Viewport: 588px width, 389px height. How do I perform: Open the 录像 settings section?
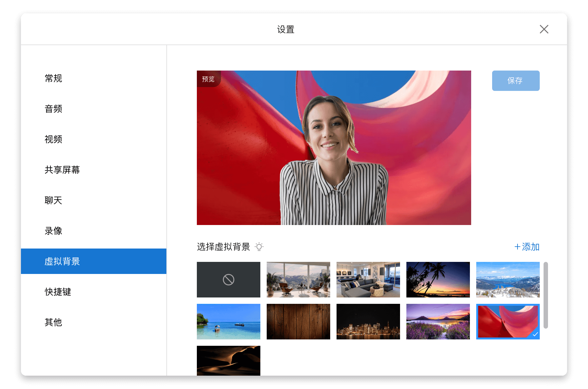tap(53, 231)
